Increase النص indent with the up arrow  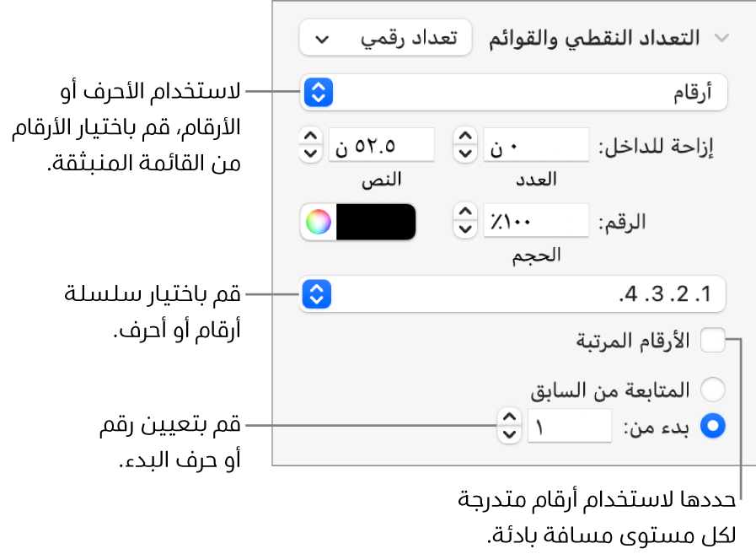(311, 137)
